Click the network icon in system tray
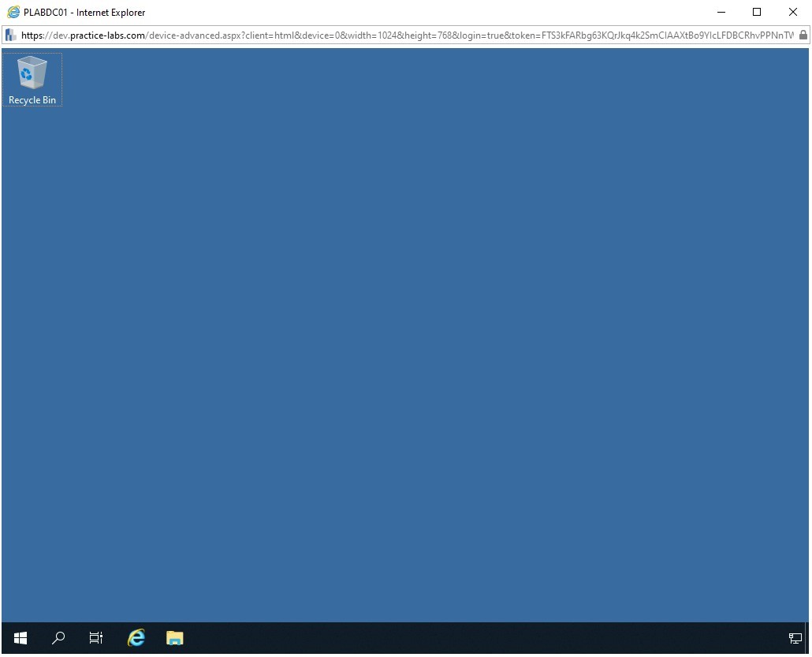812x657 pixels. click(x=795, y=638)
